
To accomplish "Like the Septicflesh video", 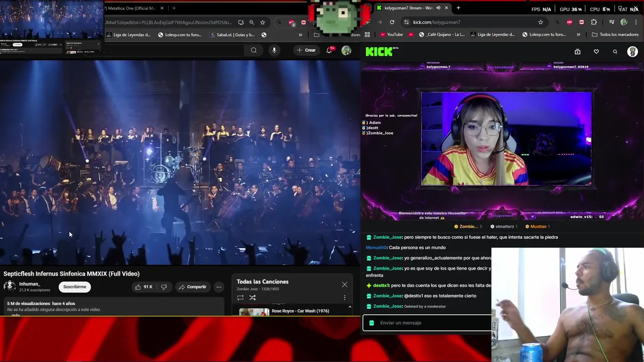I will coord(143,287).
